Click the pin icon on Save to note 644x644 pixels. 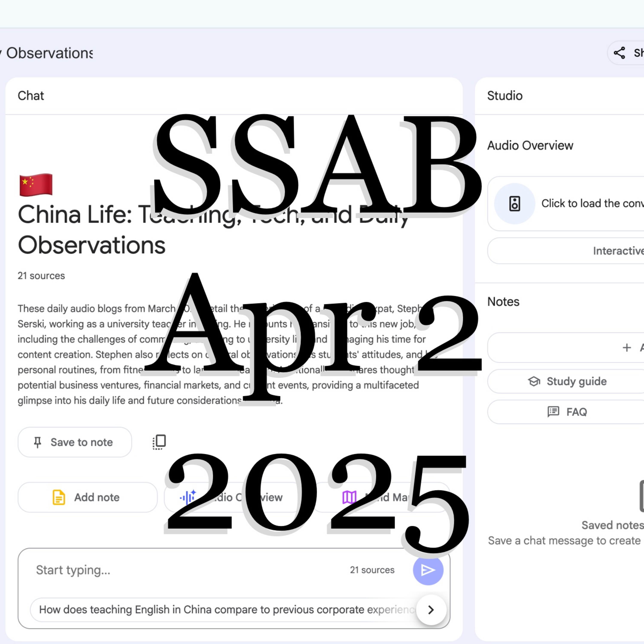[38, 442]
